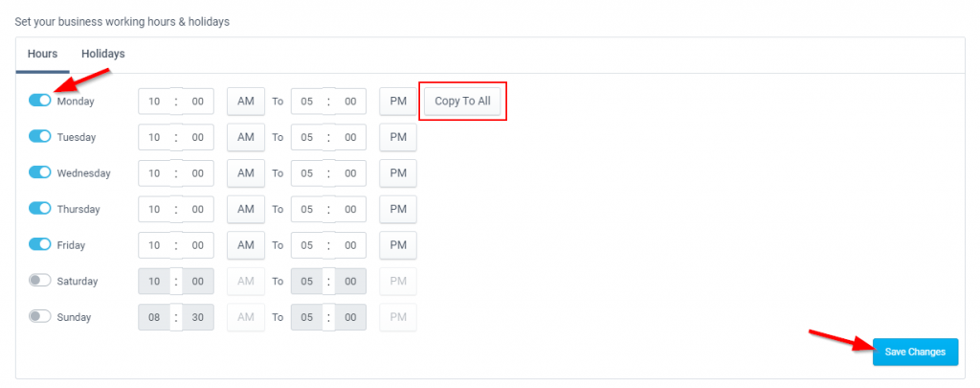Screen dimensions: 980x388
Task: Click Tuesday start minutes field
Action: [198, 138]
